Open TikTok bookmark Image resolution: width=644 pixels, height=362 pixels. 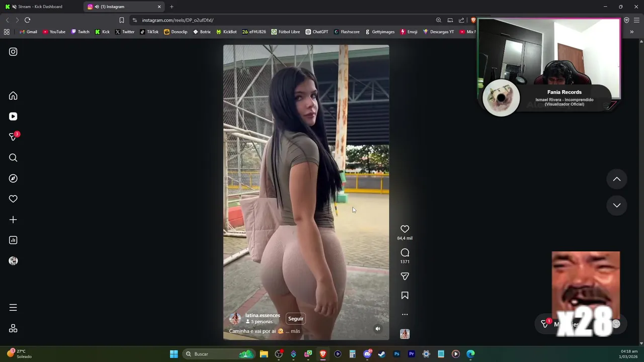coord(149,32)
